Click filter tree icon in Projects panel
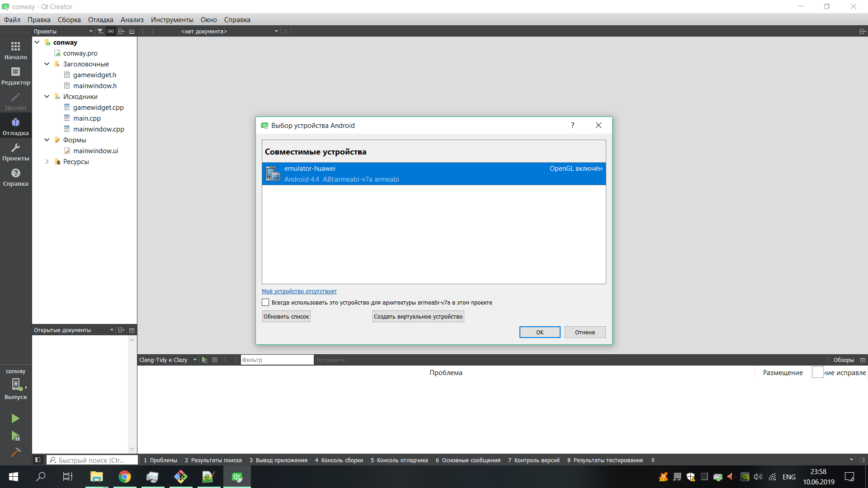The height and width of the screenshot is (488, 868). pyautogui.click(x=100, y=31)
